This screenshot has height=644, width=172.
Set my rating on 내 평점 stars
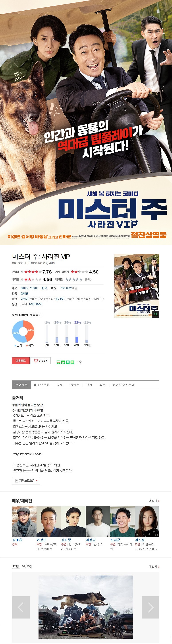(74, 279)
